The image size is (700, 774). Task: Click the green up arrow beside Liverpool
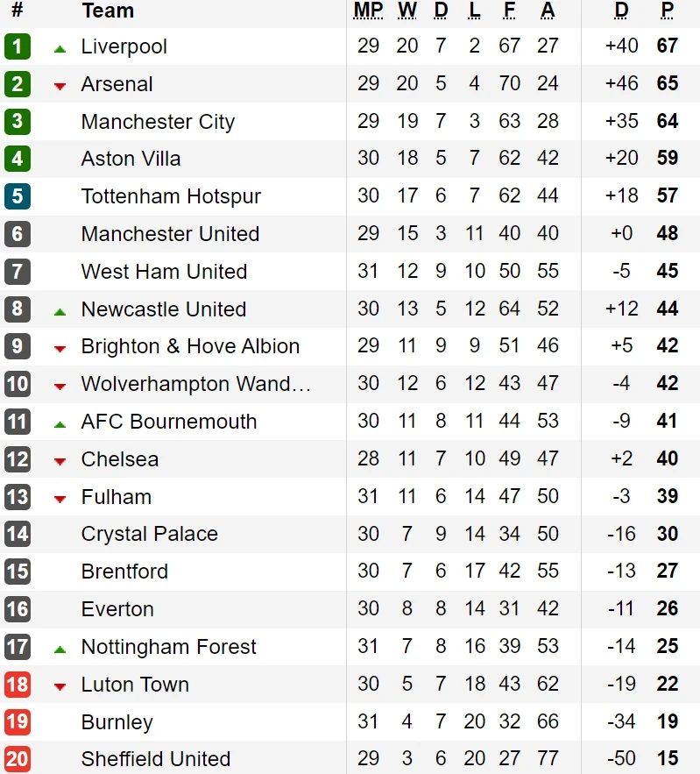click(x=60, y=49)
